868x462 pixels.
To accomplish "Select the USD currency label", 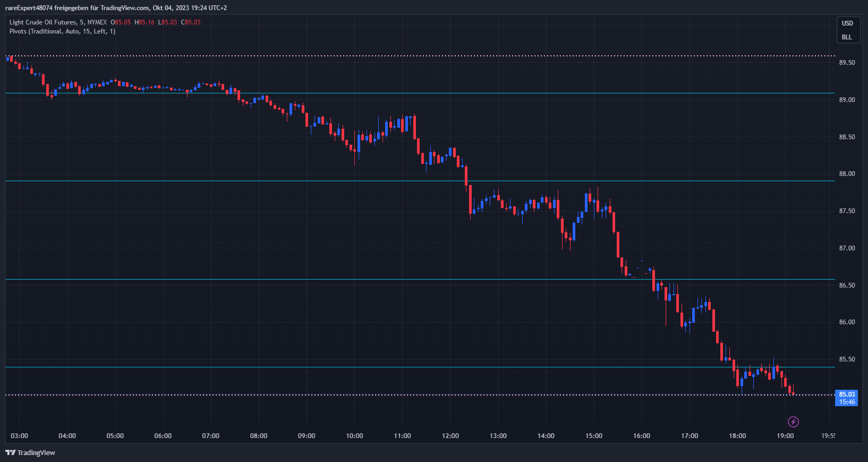I will click(847, 23).
